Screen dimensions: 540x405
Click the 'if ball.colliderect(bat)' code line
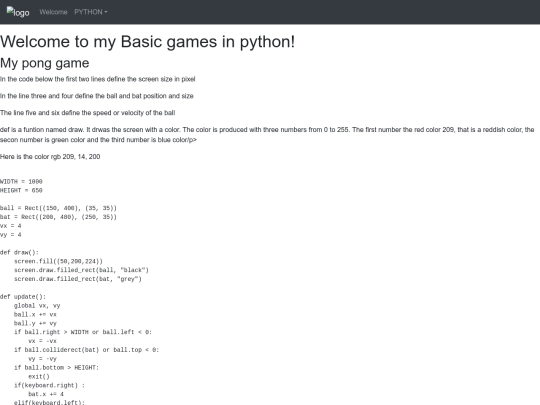[86, 350]
